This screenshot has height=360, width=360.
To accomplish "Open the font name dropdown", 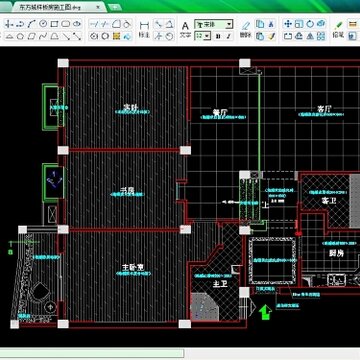I will pyautogui.click(x=229, y=24).
